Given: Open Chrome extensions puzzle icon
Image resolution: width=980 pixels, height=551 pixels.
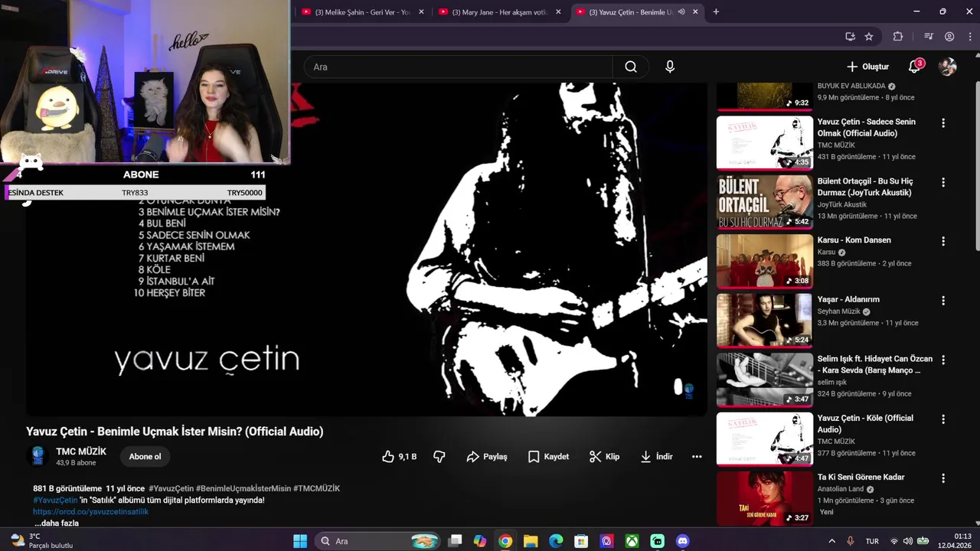Looking at the screenshot, I should tap(898, 37).
